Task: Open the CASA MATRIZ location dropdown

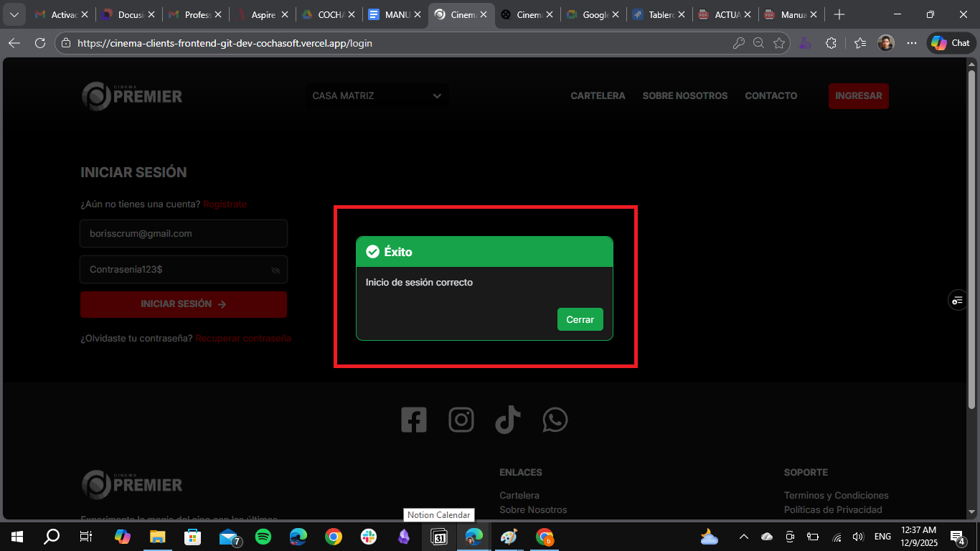Action: coord(377,95)
